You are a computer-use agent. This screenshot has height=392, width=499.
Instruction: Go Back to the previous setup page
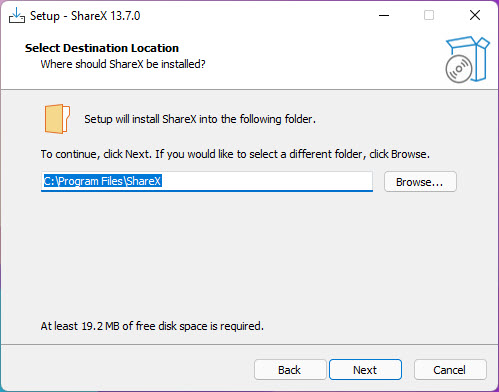click(x=290, y=370)
